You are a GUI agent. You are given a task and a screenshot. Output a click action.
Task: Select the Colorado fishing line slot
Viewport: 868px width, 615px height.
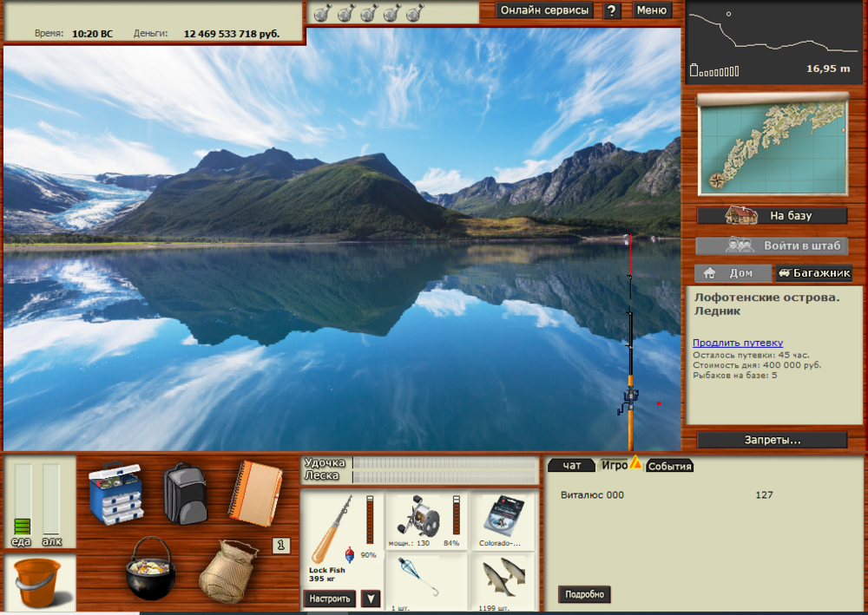click(x=504, y=520)
